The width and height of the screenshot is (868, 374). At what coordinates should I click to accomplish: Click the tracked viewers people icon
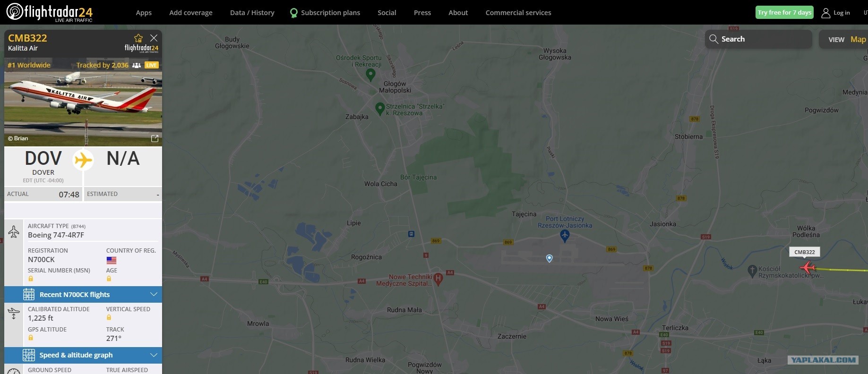137,65
